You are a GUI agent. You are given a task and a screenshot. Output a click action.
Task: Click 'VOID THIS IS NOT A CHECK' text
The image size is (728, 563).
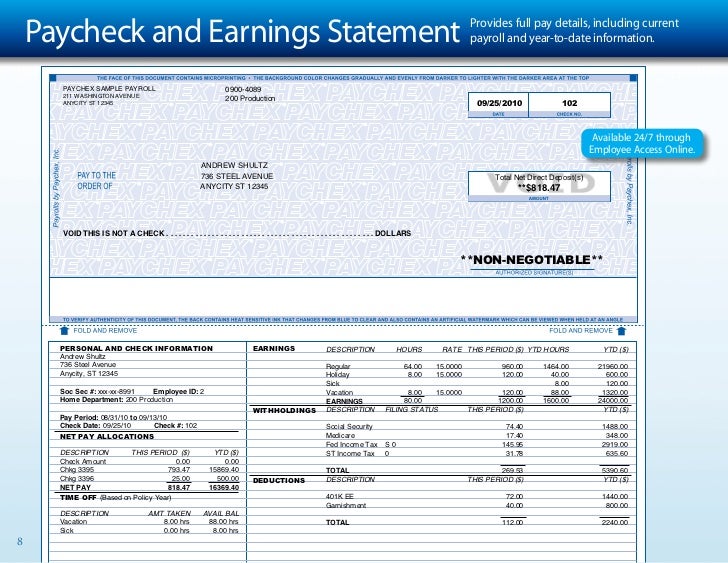[114, 233]
